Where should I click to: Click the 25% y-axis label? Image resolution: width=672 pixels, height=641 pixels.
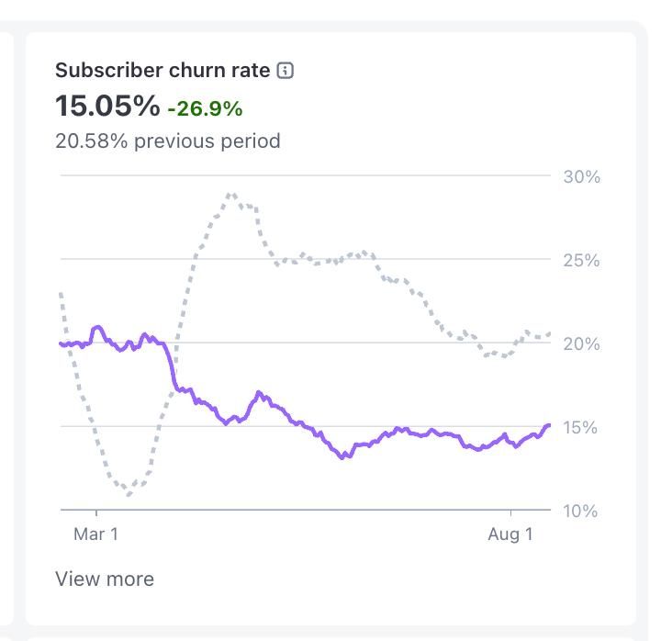click(x=581, y=260)
